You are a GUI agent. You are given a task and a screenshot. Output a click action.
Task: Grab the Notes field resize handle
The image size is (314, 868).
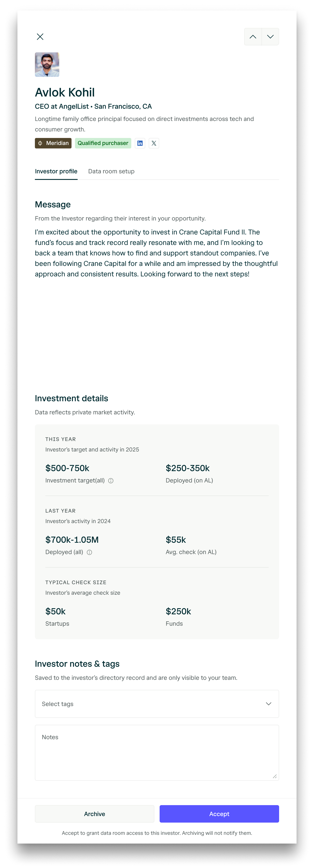275,776
